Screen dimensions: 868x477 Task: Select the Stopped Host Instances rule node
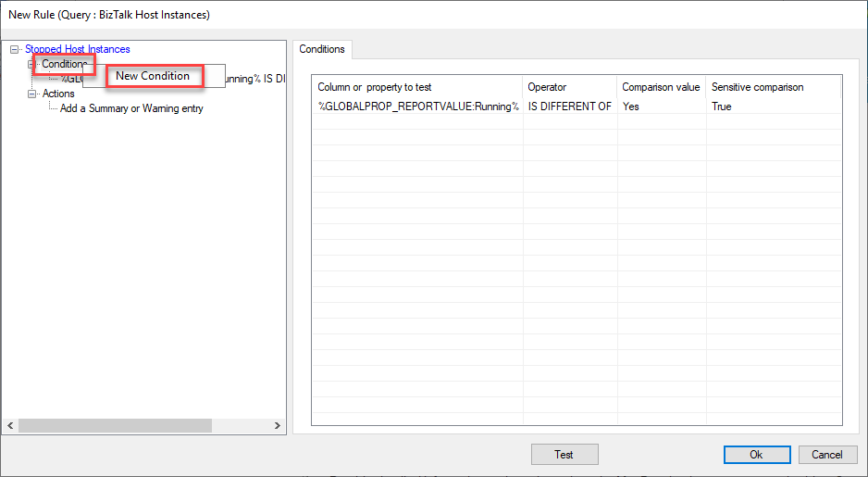77,49
